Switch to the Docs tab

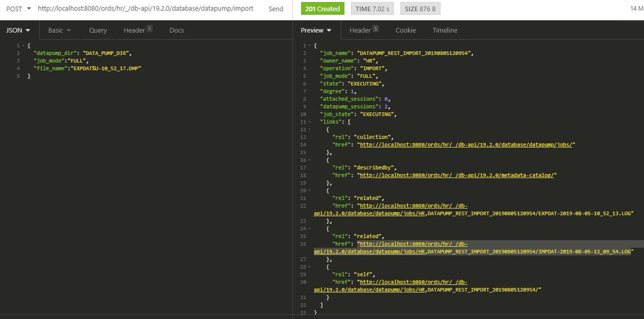[x=177, y=31]
